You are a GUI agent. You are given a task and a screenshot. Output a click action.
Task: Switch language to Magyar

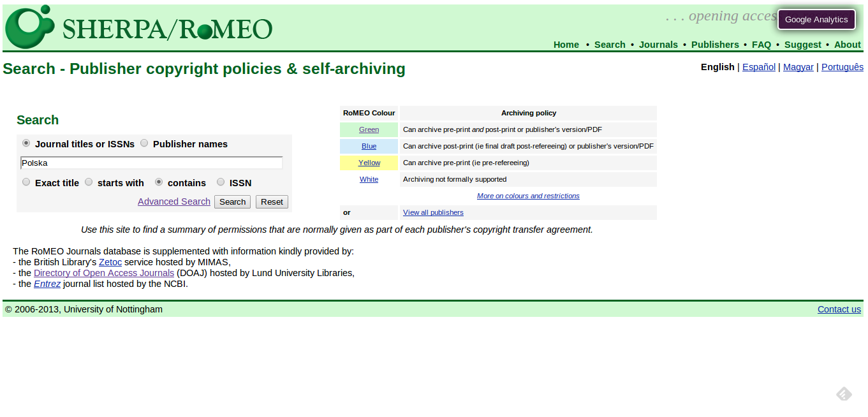(798, 67)
